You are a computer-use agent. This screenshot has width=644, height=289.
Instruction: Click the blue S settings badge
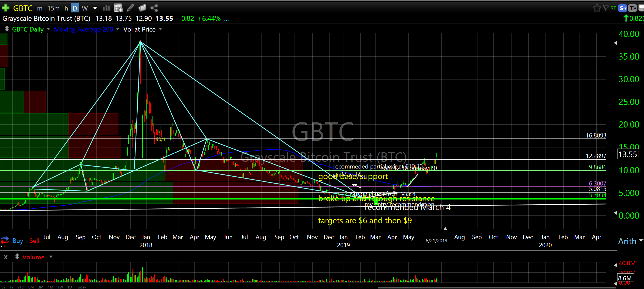click(623, 8)
